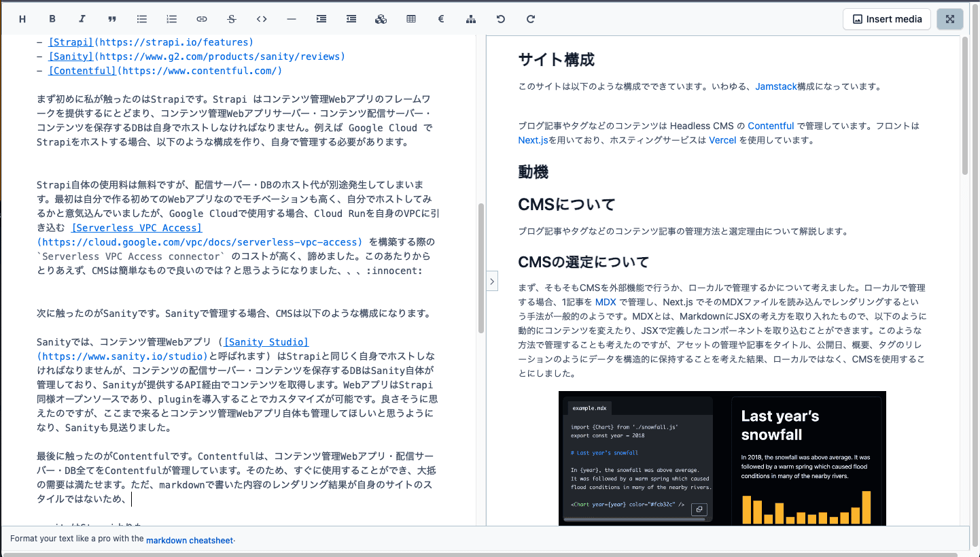The width and height of the screenshot is (980, 557).
Task: Undo the last edit
Action: (x=500, y=19)
